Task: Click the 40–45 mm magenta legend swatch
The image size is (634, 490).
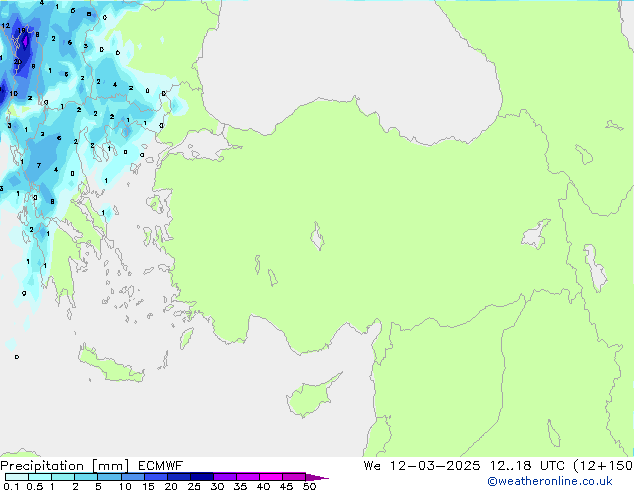Action: tap(271, 477)
